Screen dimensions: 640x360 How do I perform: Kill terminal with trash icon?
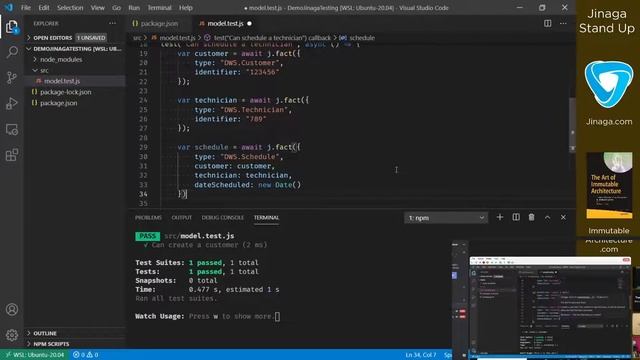click(531, 218)
